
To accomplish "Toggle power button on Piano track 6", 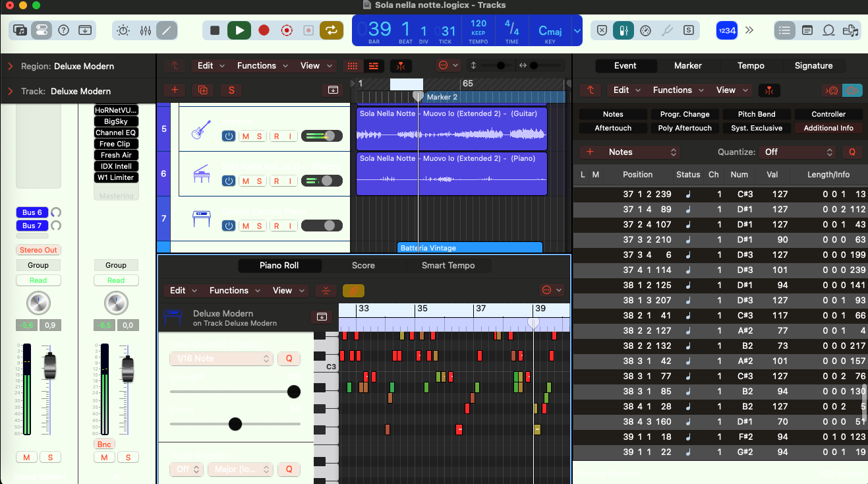I will pyautogui.click(x=229, y=181).
